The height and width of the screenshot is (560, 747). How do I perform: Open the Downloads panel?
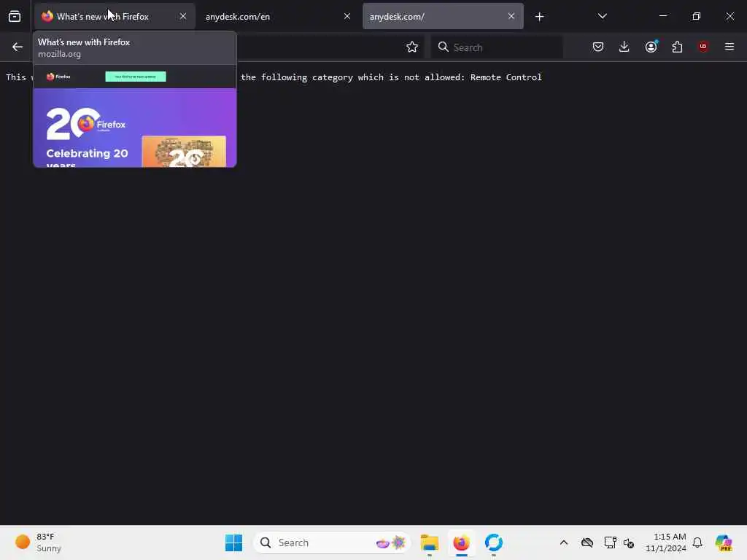624,47
